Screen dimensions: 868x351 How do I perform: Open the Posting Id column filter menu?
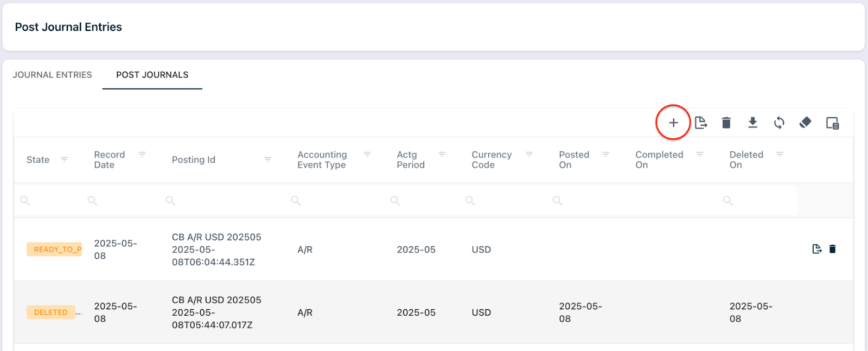point(267,159)
